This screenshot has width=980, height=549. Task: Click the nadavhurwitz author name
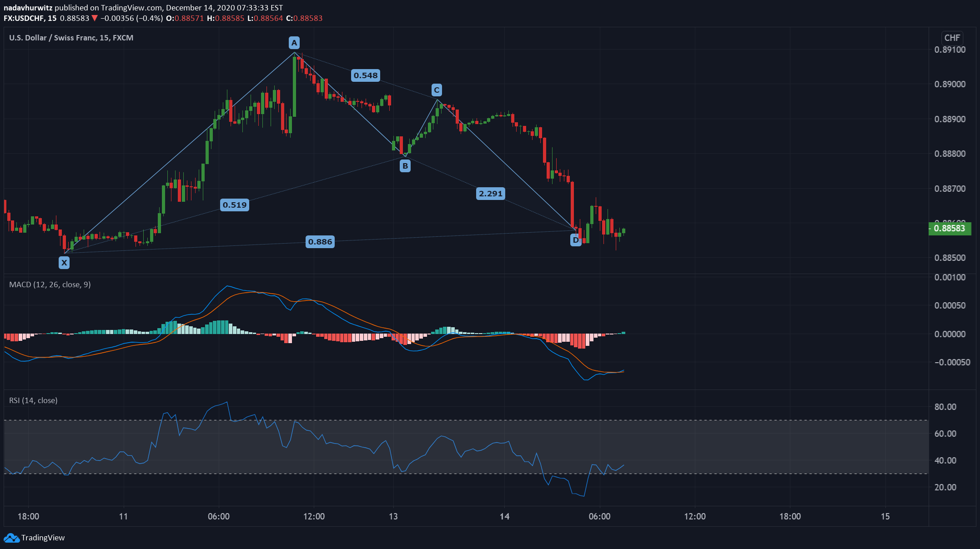28,8
